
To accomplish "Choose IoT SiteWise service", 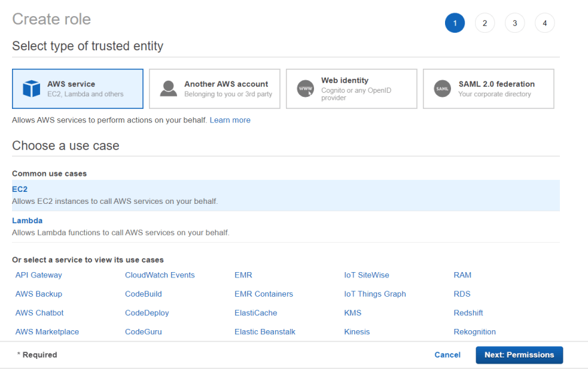I will (366, 275).
